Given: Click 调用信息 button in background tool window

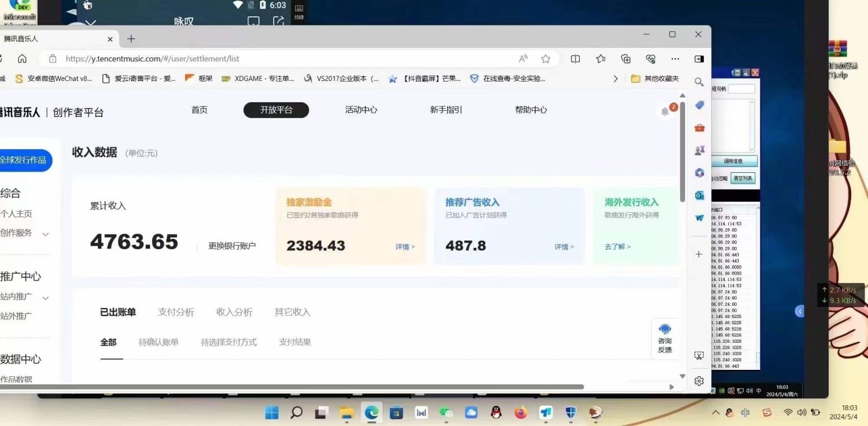Looking at the screenshot, I should click(733, 161).
